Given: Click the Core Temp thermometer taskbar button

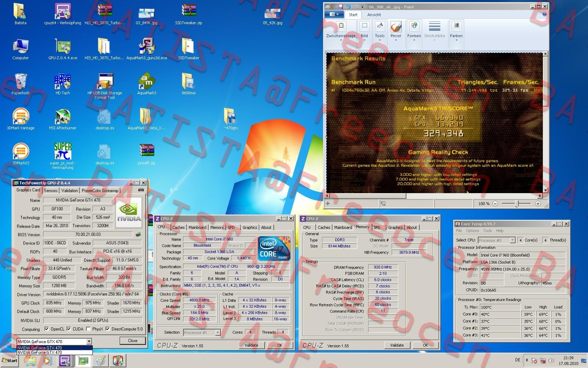Looking at the screenshot, I should point(118,361).
